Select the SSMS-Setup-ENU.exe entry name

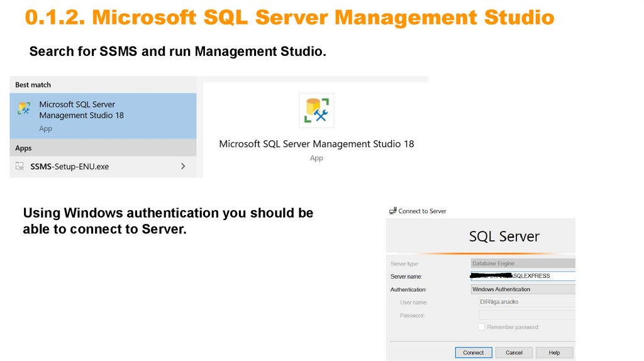(x=70, y=167)
